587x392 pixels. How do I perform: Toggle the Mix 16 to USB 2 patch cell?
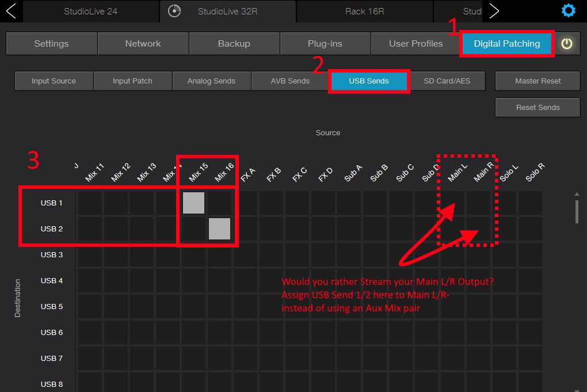click(x=219, y=229)
